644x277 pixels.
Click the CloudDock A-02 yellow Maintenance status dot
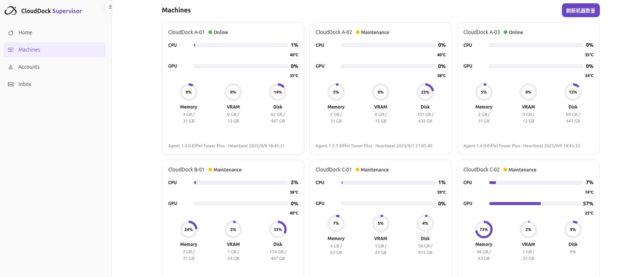pos(358,32)
